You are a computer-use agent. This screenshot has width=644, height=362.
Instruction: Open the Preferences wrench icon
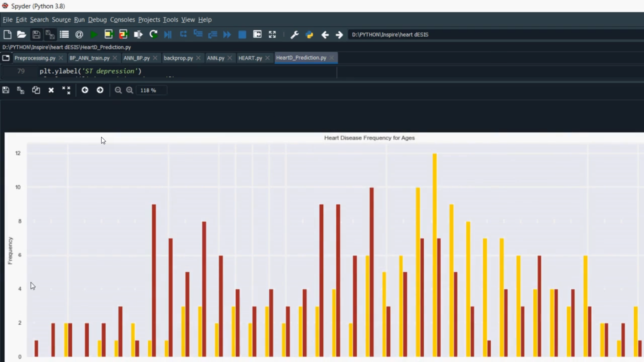coord(295,35)
